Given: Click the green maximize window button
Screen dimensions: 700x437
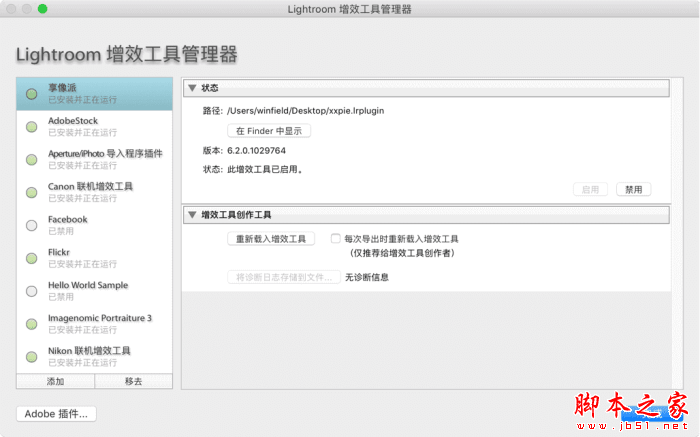Looking at the screenshot, I should click(42, 9).
